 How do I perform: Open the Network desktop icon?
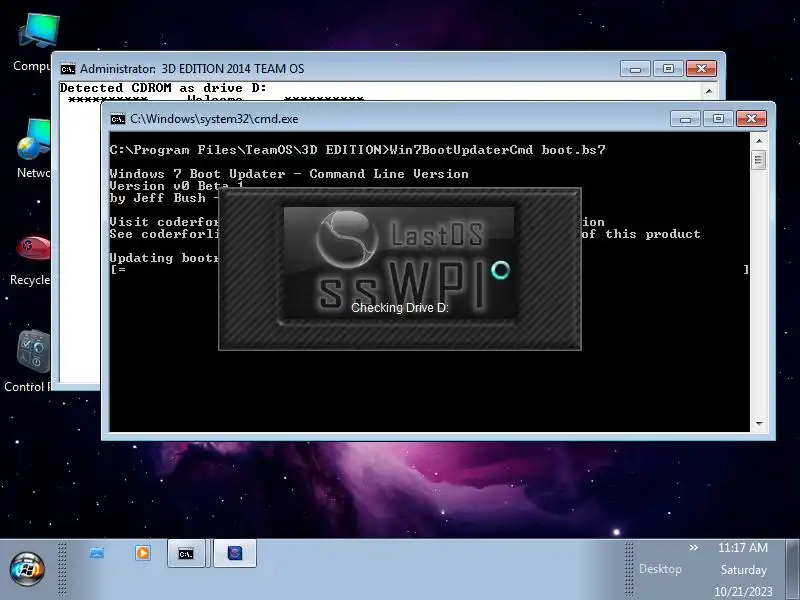[x=34, y=148]
